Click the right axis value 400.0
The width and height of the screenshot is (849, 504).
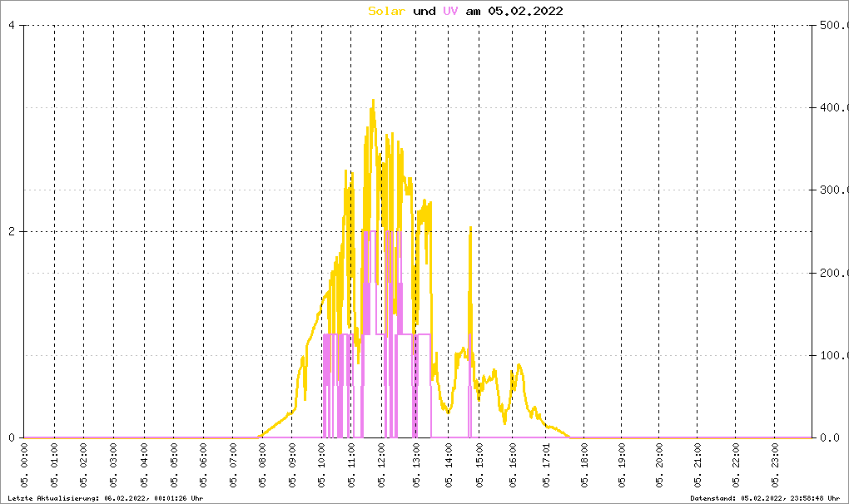click(x=830, y=107)
